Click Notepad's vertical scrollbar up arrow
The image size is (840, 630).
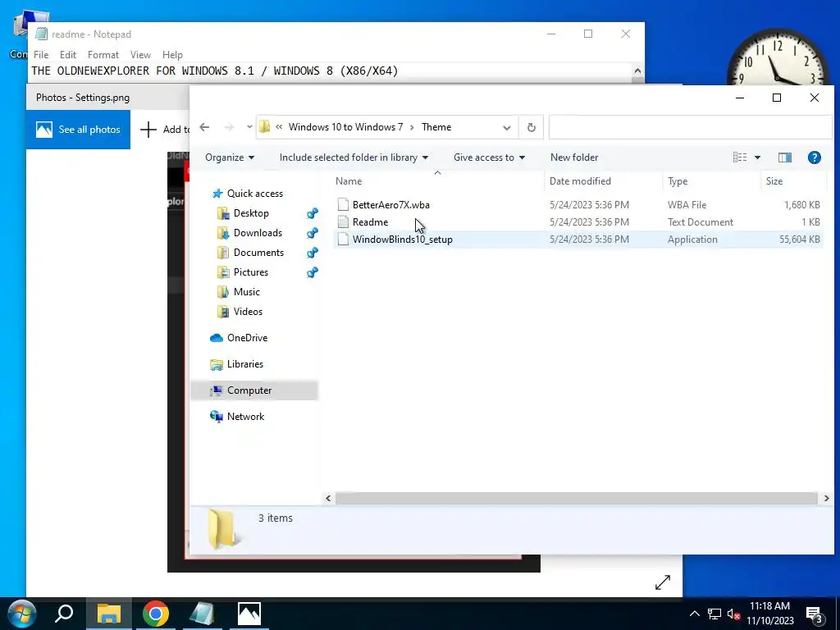[637, 71]
